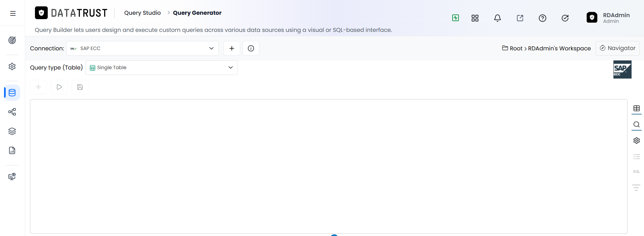644x236 pixels.
Task: Show the SQL view in right panel
Action: click(x=636, y=172)
